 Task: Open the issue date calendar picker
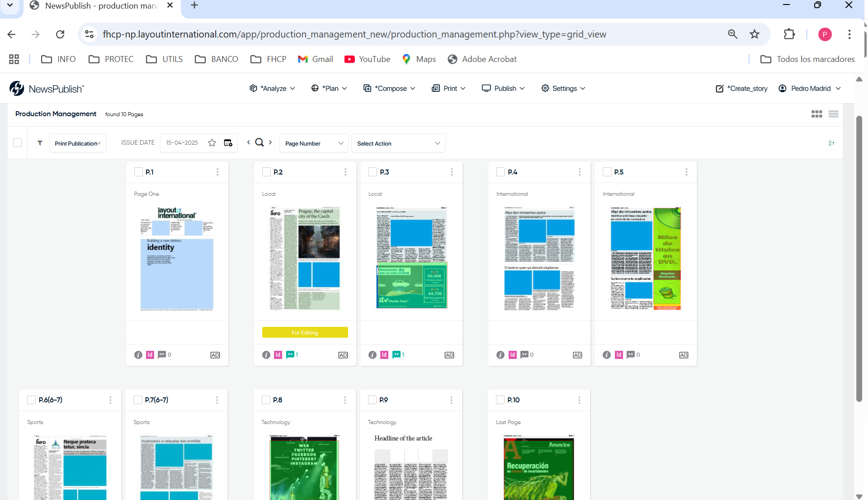228,143
